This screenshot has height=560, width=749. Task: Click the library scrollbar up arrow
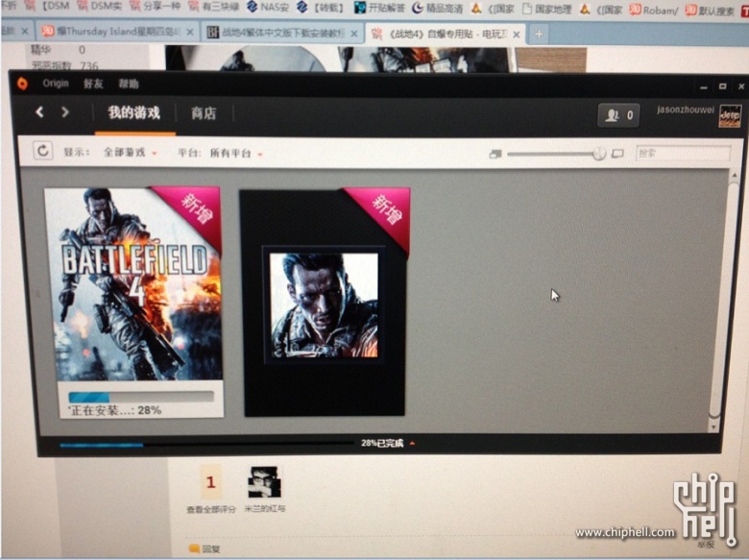735,176
